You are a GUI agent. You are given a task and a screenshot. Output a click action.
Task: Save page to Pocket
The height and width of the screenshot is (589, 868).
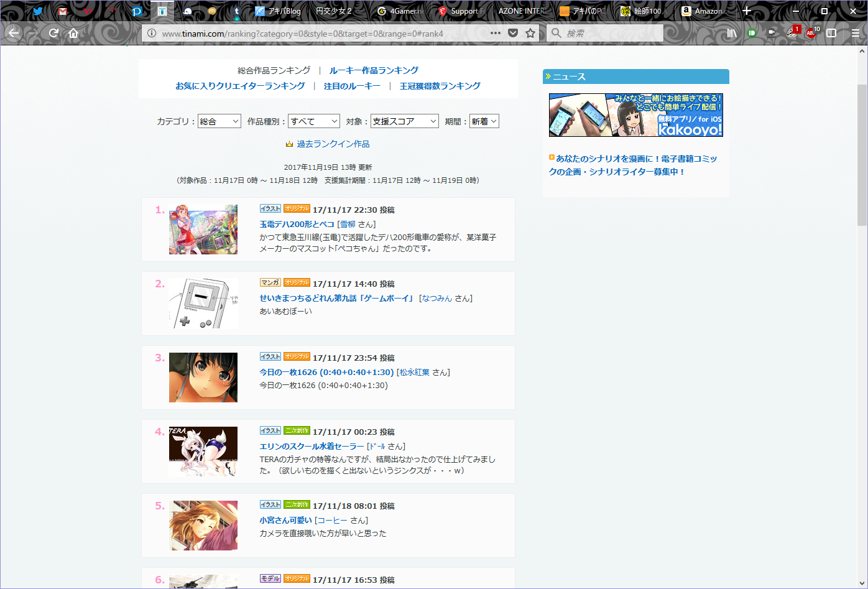(x=513, y=33)
